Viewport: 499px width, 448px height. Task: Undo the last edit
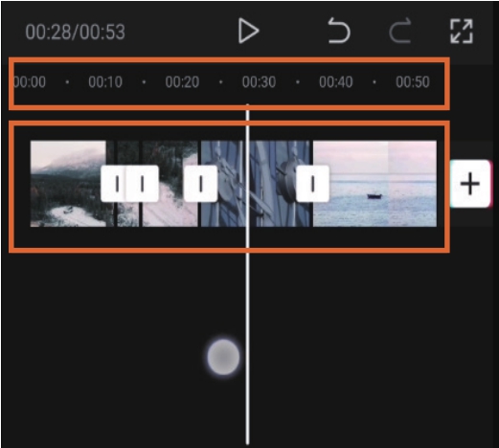click(339, 31)
